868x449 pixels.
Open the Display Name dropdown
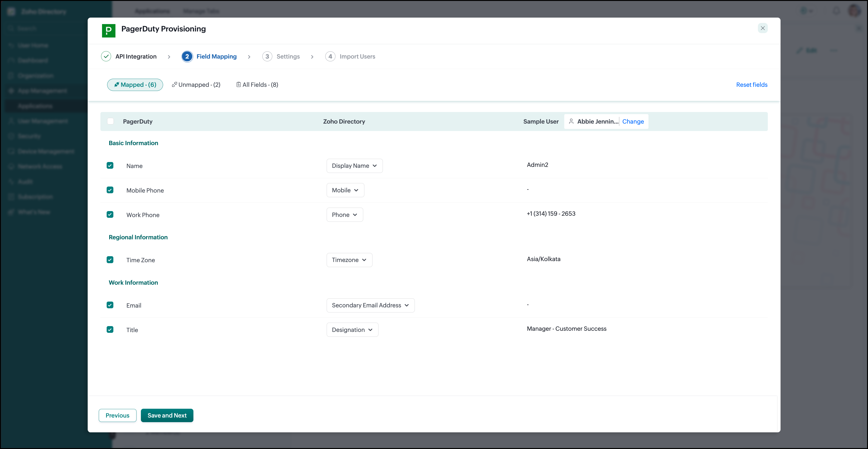pos(354,166)
